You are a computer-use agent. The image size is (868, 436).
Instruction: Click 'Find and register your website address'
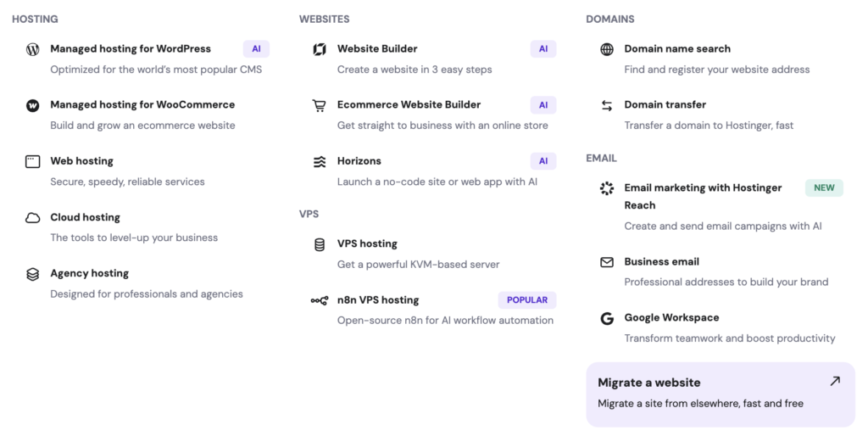pyautogui.click(x=717, y=70)
